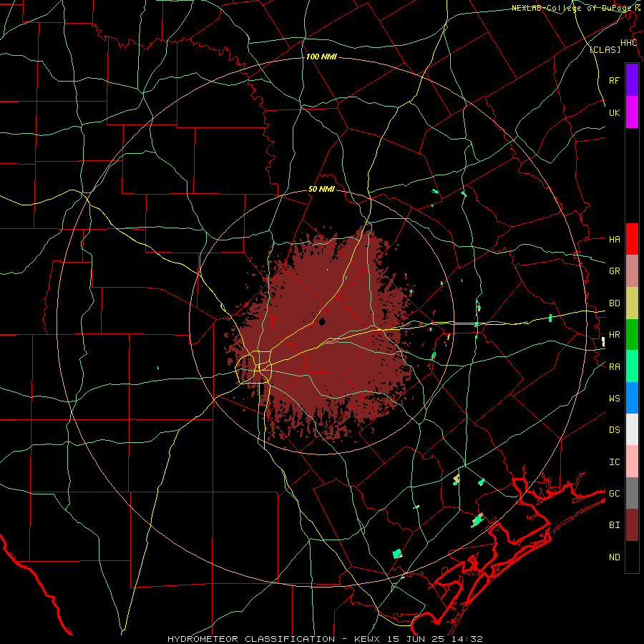Click the '[CLAS]' legend header text

coord(605,50)
